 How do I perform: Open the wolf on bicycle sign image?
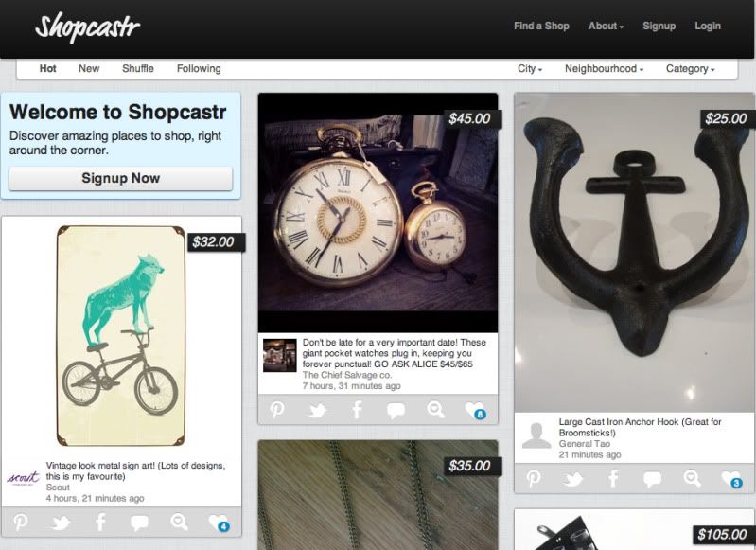tap(120, 336)
